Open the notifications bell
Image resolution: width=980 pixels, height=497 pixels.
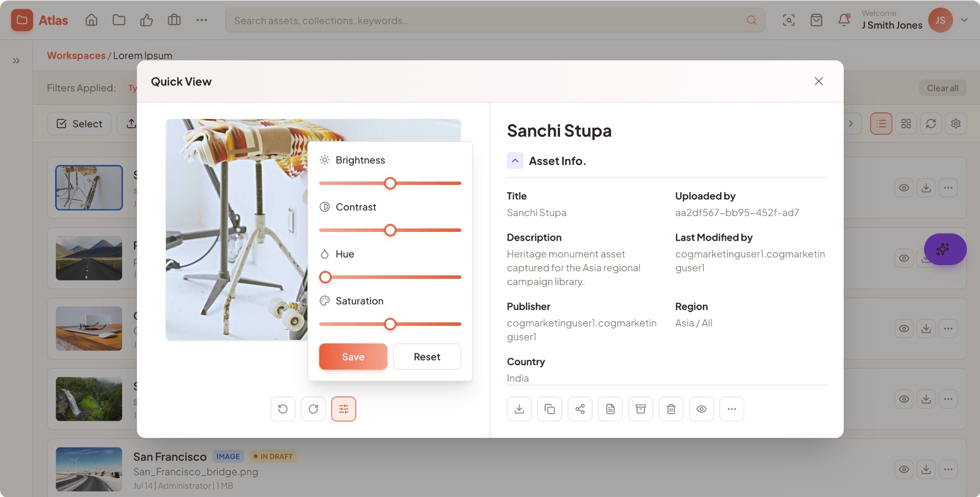pyautogui.click(x=844, y=20)
